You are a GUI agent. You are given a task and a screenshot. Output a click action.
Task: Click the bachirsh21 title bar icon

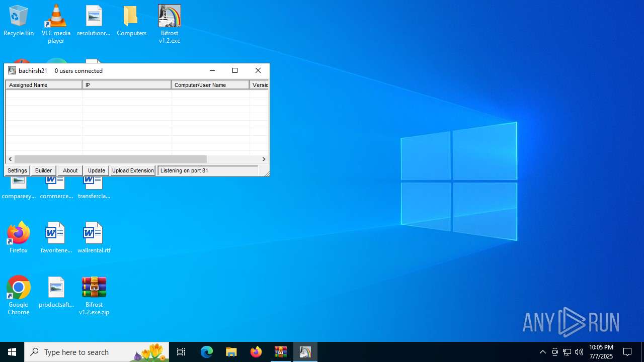(x=12, y=70)
